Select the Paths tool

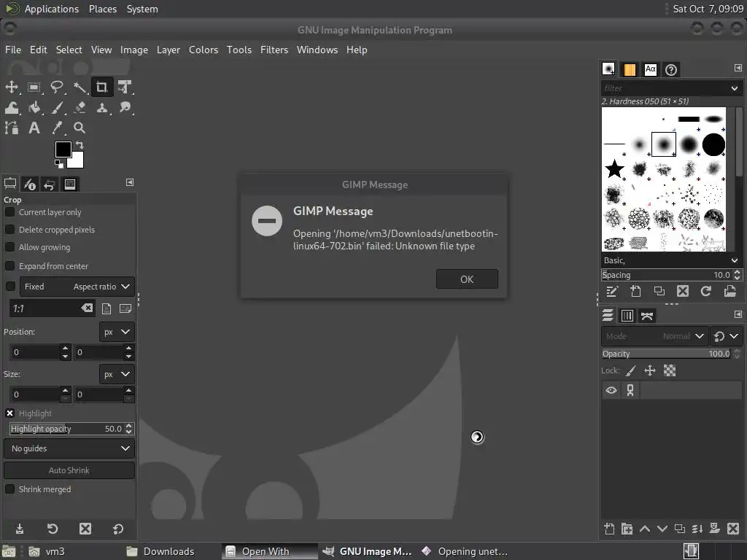coord(12,128)
